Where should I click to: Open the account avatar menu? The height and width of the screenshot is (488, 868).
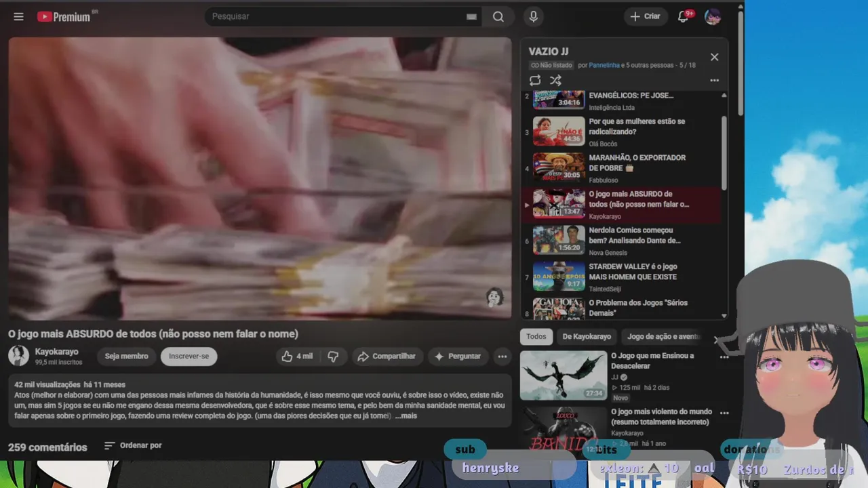tap(712, 17)
